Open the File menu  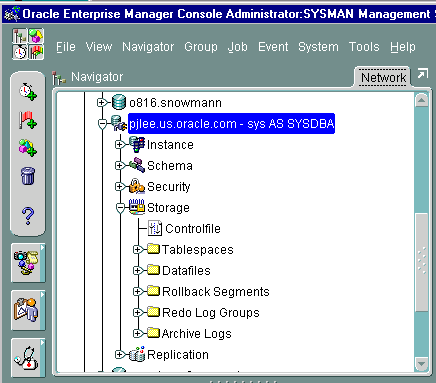pos(66,47)
